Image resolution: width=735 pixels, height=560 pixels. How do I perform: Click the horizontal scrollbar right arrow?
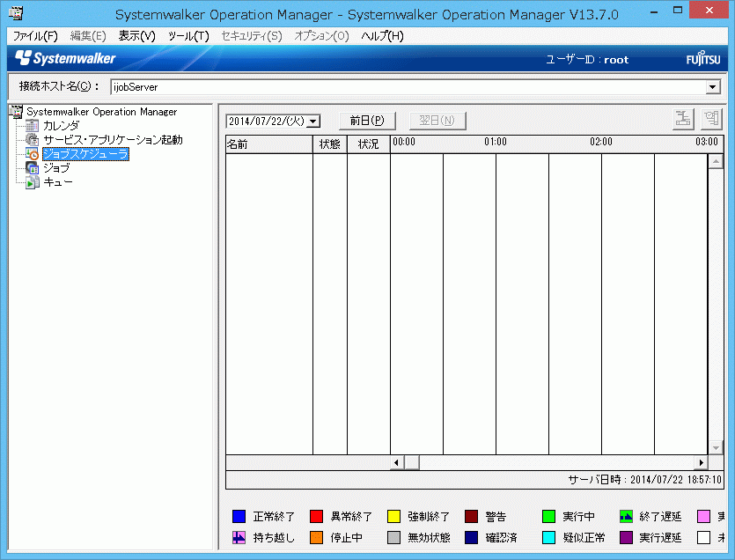pyautogui.click(x=702, y=462)
